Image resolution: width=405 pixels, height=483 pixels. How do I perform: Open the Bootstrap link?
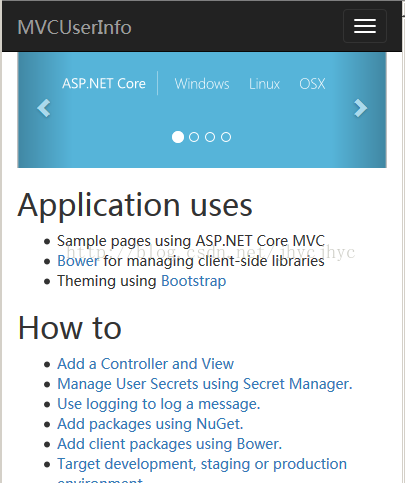coord(194,281)
